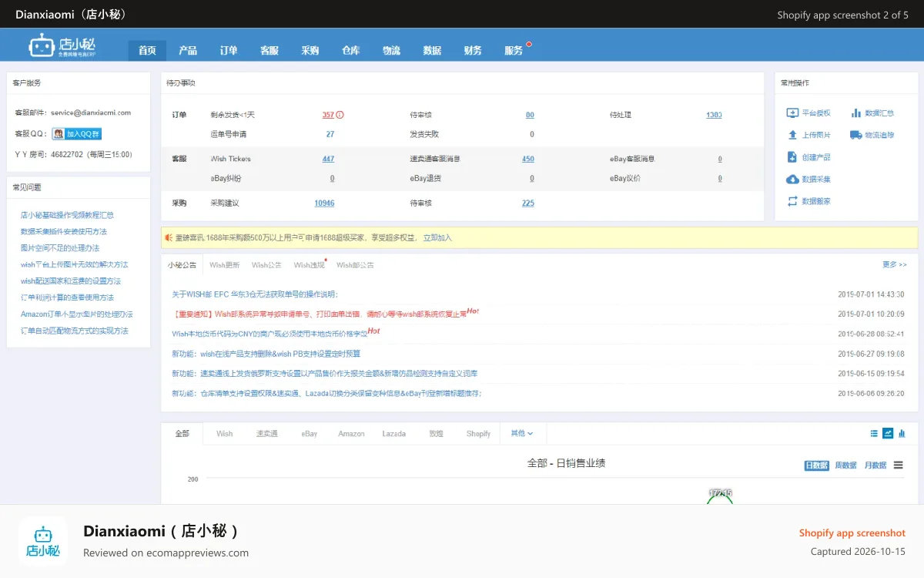Open FAQ 订单利润计算的查看使用方法
This screenshot has height=578, width=924.
point(67,297)
